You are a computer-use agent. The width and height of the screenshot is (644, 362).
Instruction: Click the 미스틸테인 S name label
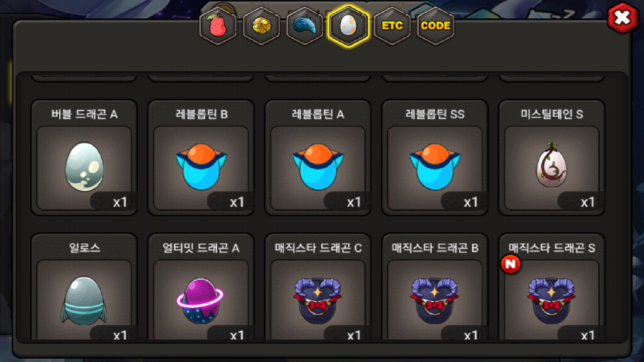coord(552,114)
